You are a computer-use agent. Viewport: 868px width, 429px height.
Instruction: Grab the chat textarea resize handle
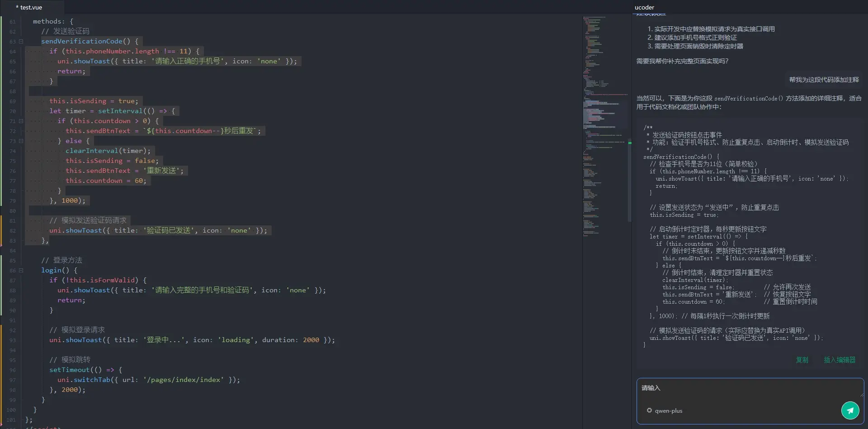click(861, 395)
